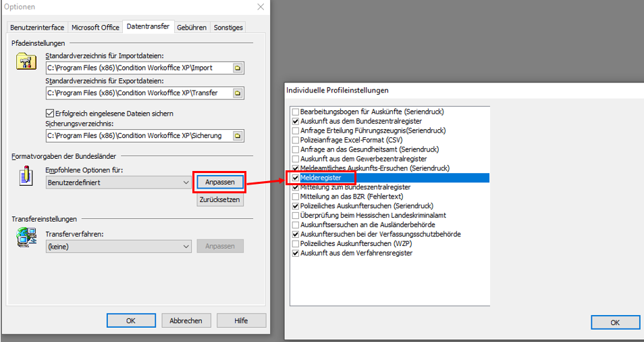Click the Transfereinstellungen network computers icon
Screen dimensions: 644x342
[x=26, y=238]
